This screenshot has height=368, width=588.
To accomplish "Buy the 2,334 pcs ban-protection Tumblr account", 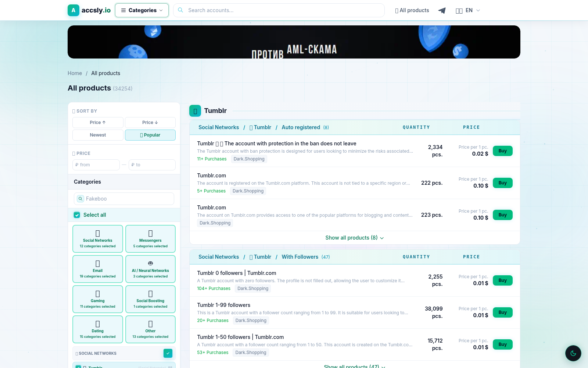I will pyautogui.click(x=502, y=151).
